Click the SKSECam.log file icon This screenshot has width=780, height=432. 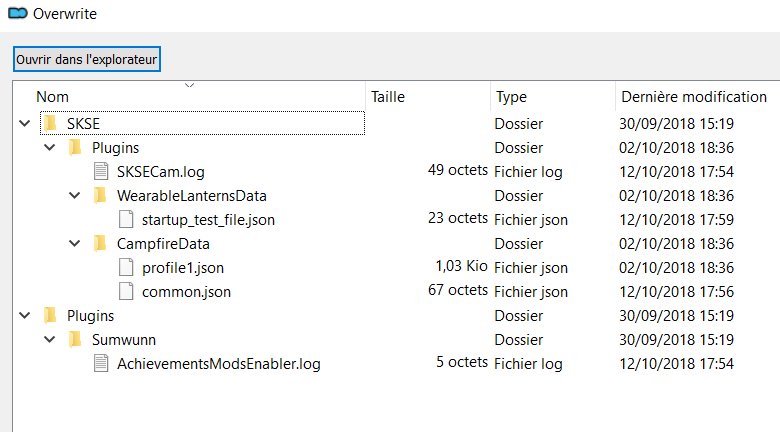[x=100, y=171]
